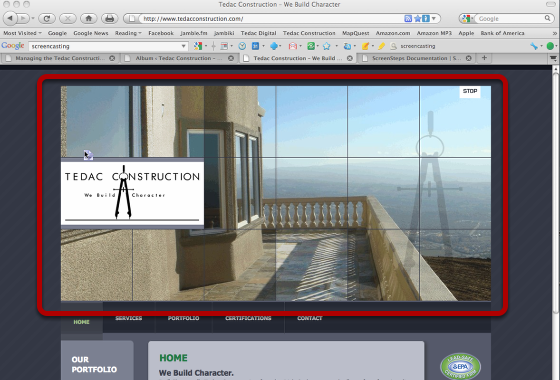Click the green sync icon in Google Toolbar
This screenshot has height=380, width=560.
point(311,46)
